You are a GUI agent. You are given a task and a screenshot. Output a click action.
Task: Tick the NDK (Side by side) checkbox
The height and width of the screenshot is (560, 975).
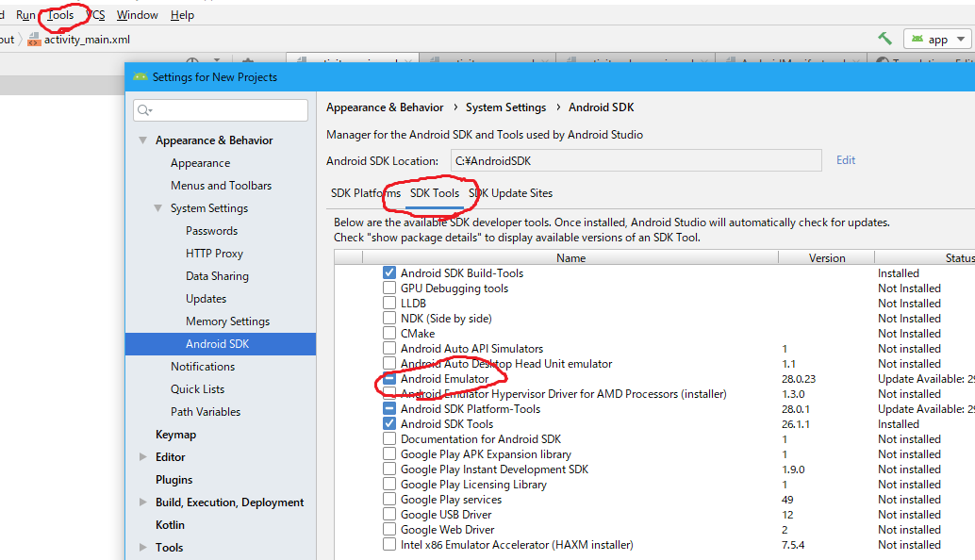[389, 319]
